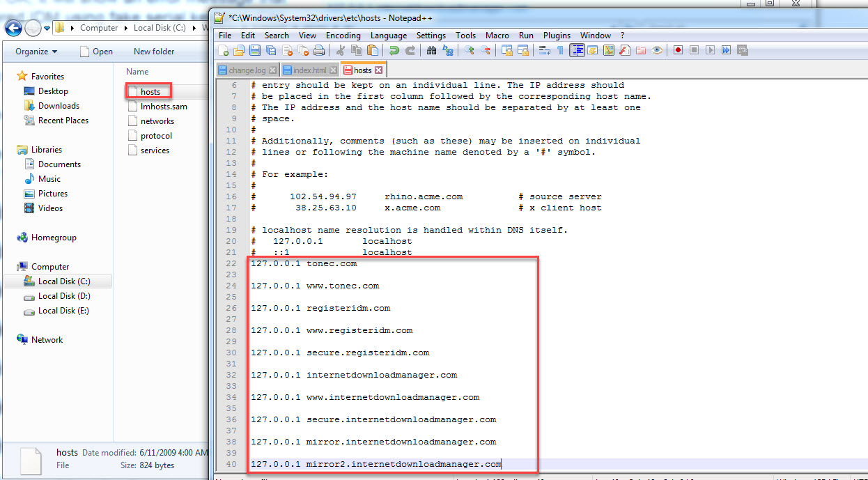Select the networks file in Explorer

153,121
